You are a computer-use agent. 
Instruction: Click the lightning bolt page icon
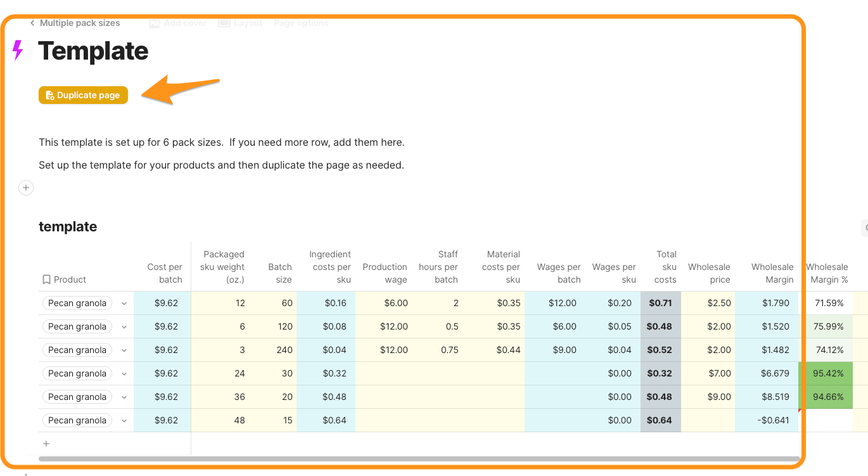click(18, 50)
